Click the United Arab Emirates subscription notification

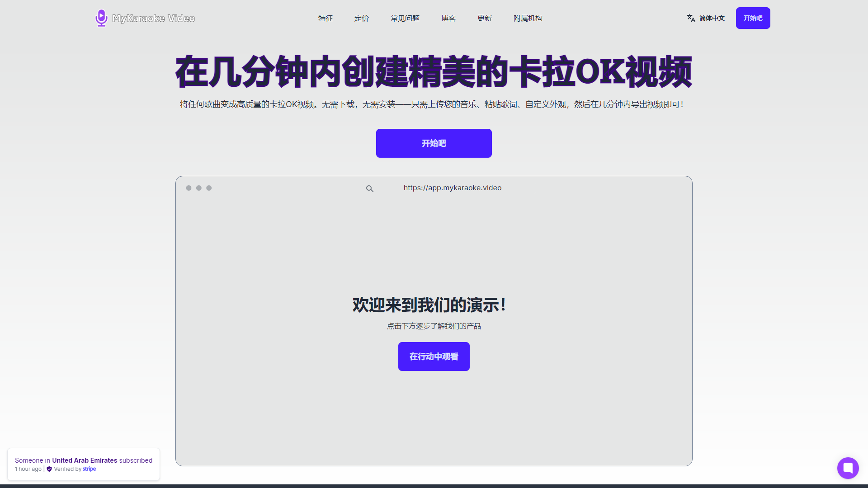(x=84, y=464)
